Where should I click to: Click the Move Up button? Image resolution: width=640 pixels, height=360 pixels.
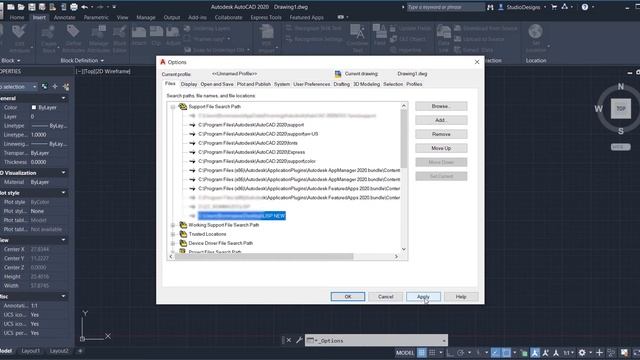[x=441, y=148]
